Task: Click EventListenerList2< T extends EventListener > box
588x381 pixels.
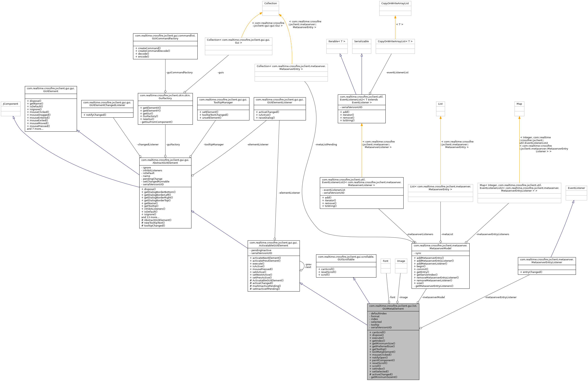Action: click(x=362, y=109)
